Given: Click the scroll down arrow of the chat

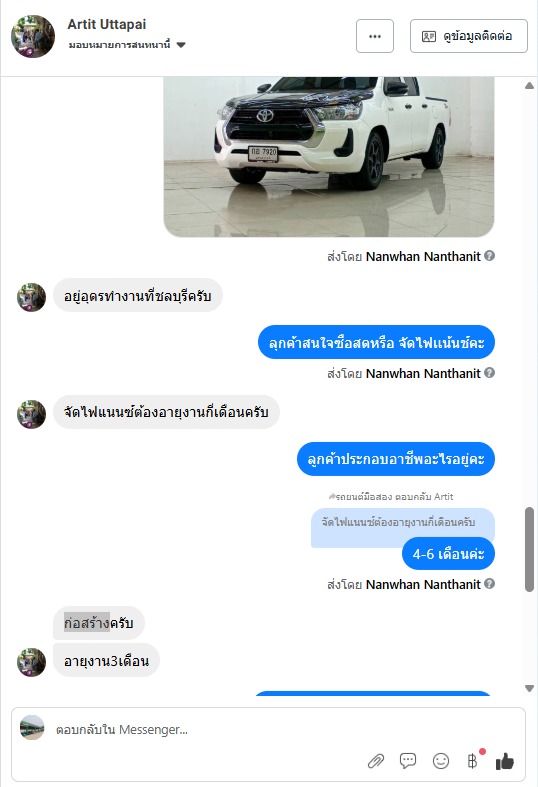Looking at the screenshot, I should [x=529, y=688].
